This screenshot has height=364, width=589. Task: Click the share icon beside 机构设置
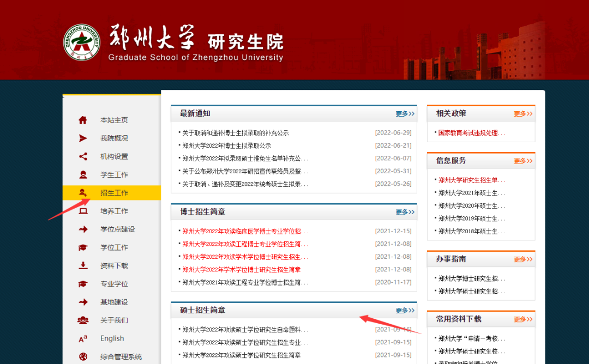coord(83,156)
